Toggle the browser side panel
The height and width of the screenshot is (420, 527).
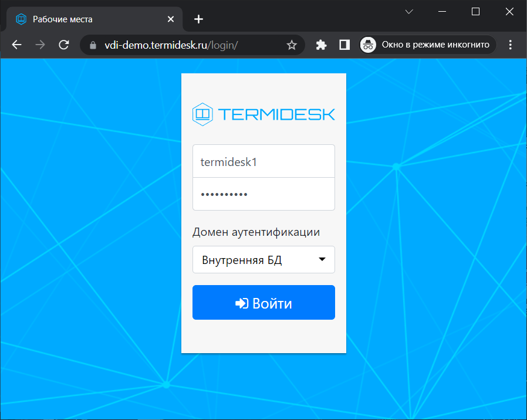[344, 45]
